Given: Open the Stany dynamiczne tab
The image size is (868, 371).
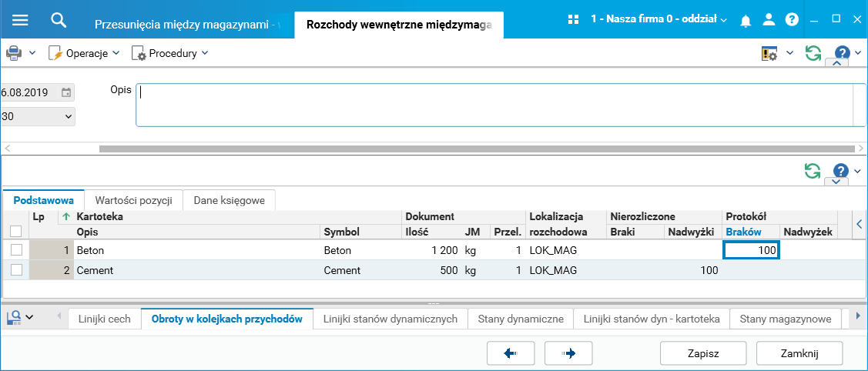Looking at the screenshot, I should [521, 319].
